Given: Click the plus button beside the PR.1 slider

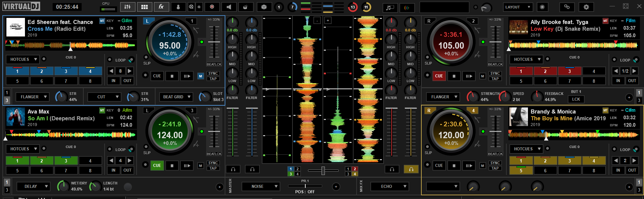Looking at the screenshot, I should (336, 186).
